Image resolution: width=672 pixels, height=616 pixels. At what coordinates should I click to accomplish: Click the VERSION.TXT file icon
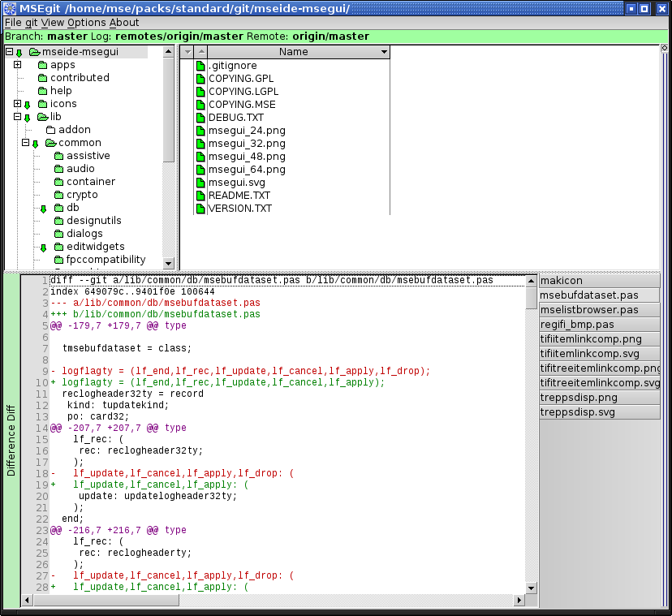click(x=201, y=209)
